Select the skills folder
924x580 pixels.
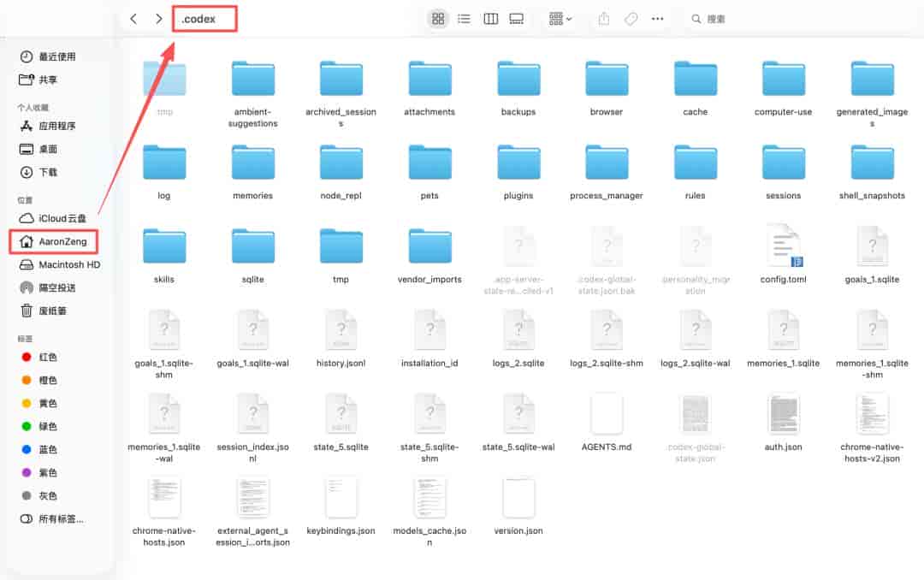click(x=164, y=255)
